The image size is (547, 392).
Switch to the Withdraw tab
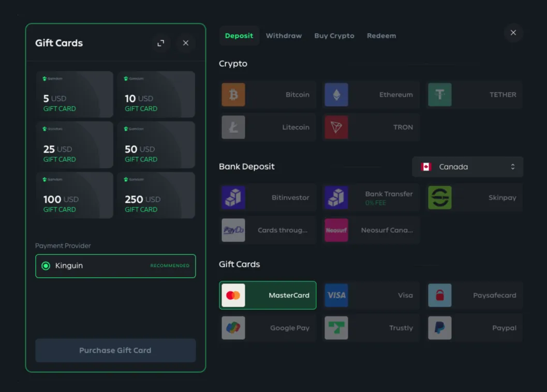coord(284,36)
